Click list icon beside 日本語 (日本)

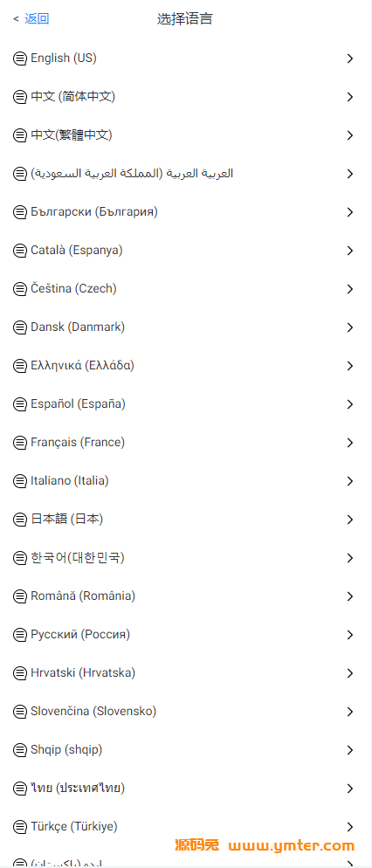coord(20,520)
